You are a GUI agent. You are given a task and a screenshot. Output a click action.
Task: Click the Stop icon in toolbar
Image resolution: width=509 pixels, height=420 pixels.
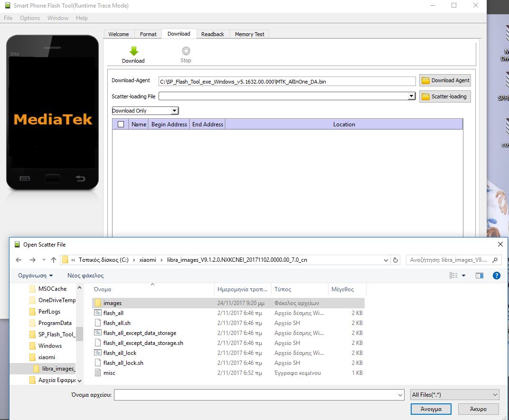[x=186, y=51]
